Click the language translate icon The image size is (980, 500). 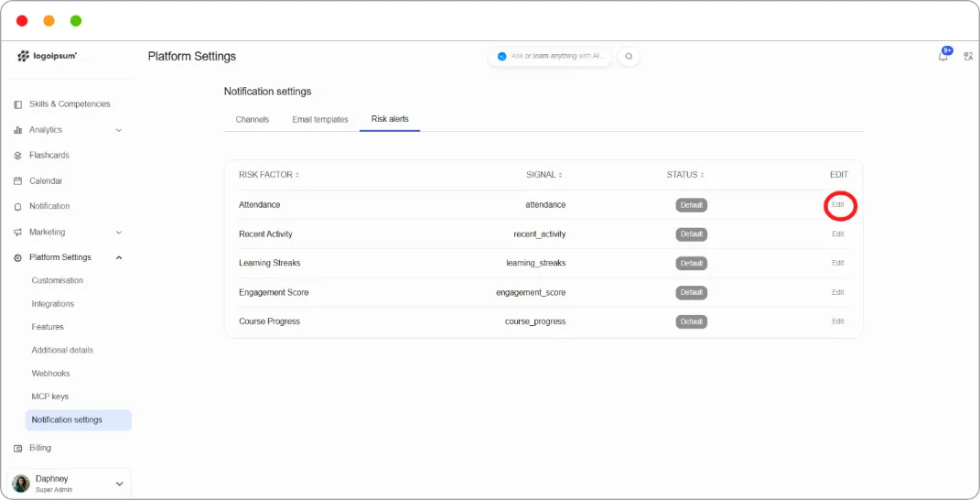click(x=968, y=57)
